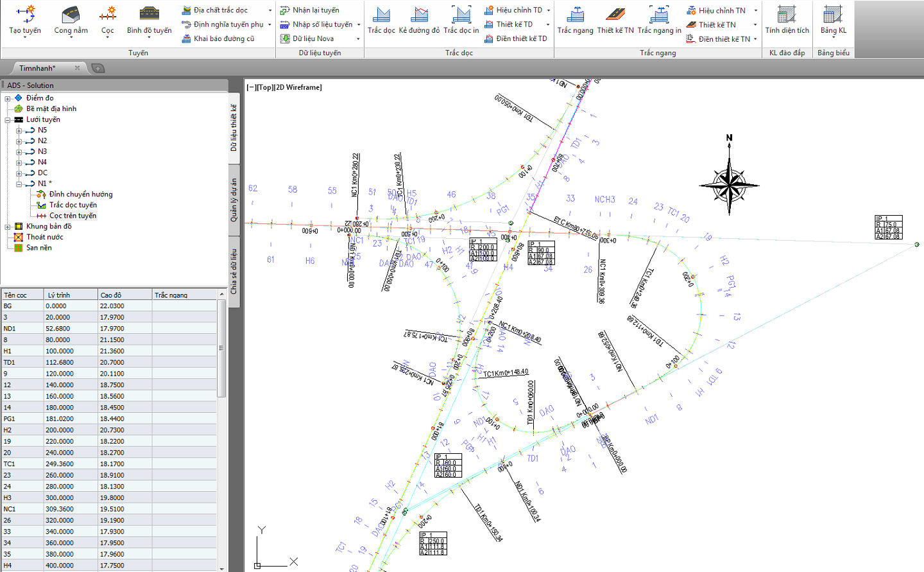Open Hiệu chỉnh TD dropdown arrow

tap(549, 10)
